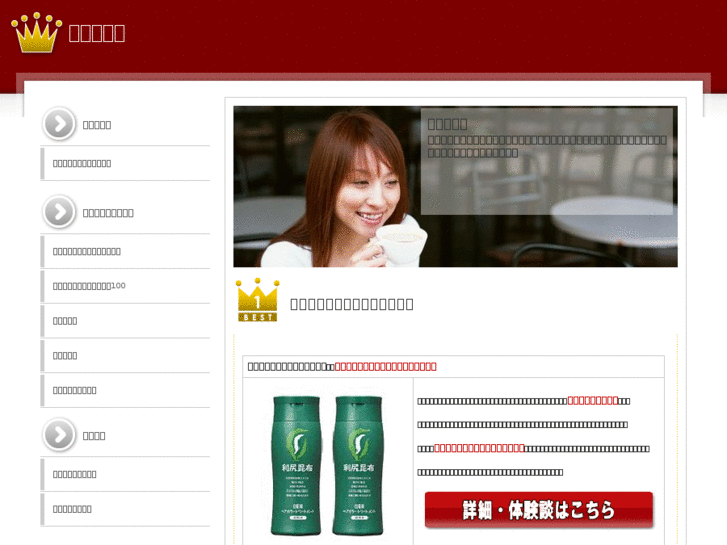Click the gold 1 BEST crown badge

click(x=257, y=300)
